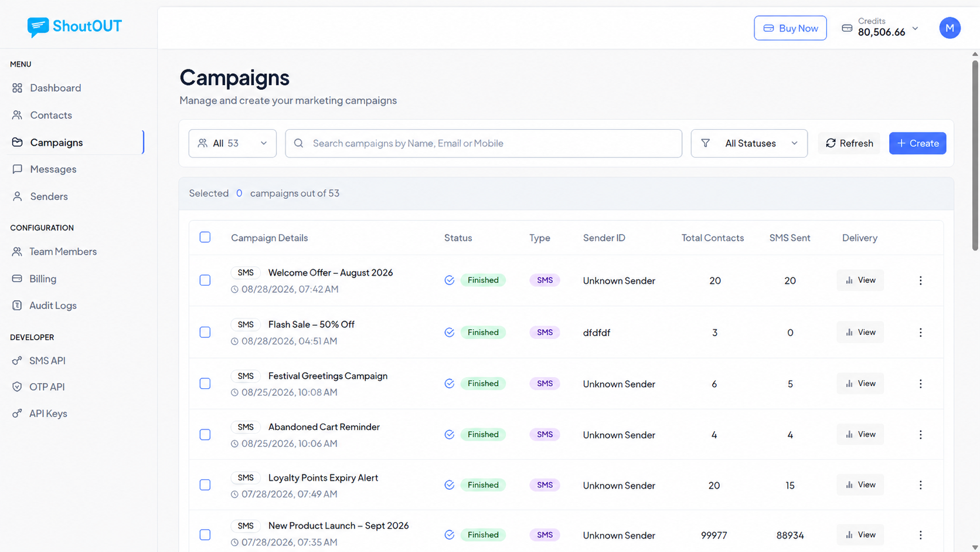Click the page vertical scrollbar
The width and height of the screenshot is (980, 552).
pyautogui.click(x=975, y=155)
